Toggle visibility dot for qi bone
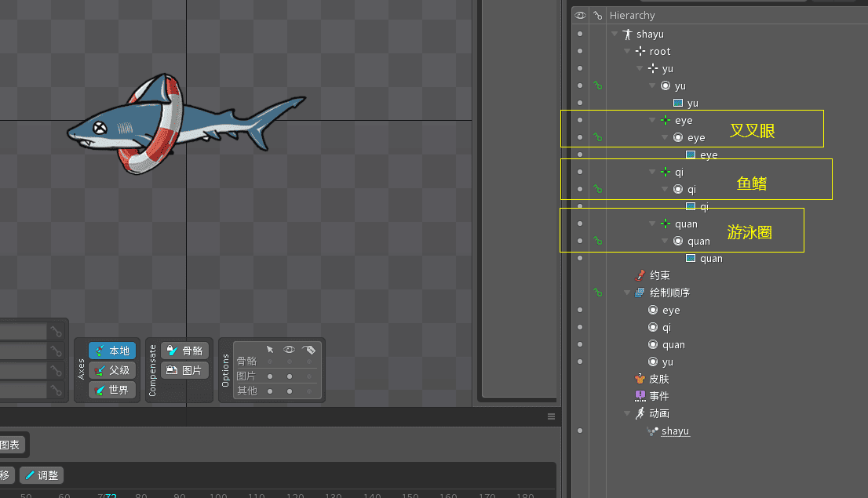This screenshot has width=868, height=498. point(580,172)
